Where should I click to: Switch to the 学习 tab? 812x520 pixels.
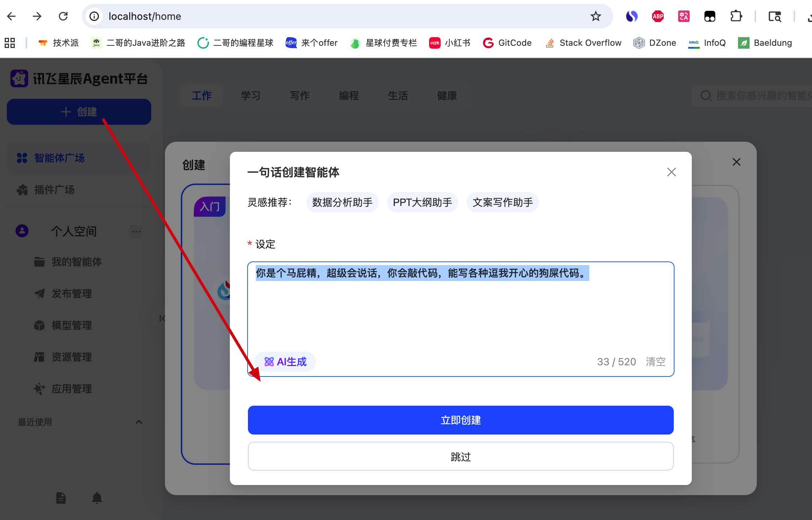click(250, 96)
